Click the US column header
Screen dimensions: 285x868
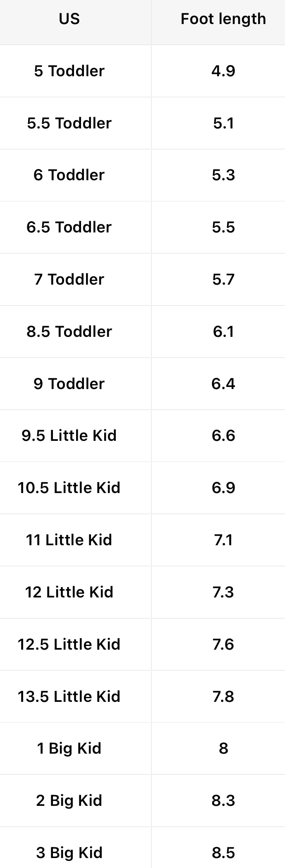click(x=69, y=19)
